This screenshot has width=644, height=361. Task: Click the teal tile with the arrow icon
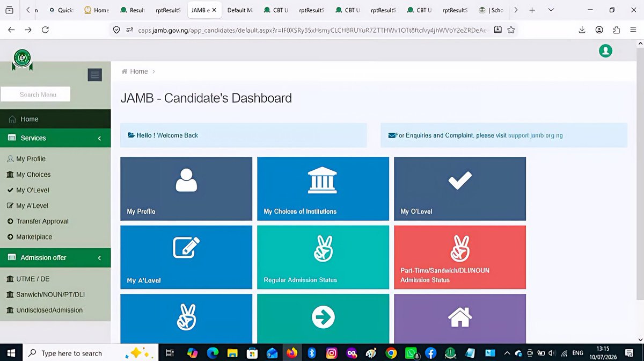pos(323,319)
